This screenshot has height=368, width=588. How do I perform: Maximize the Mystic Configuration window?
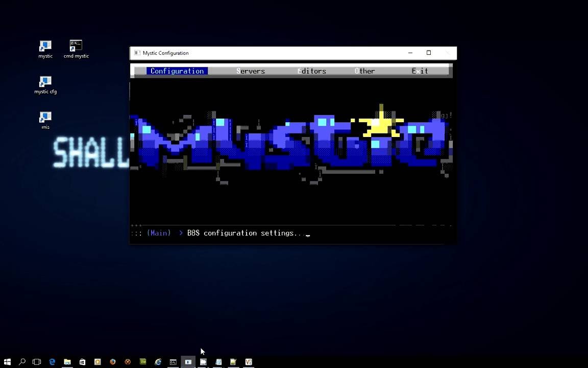click(x=429, y=53)
